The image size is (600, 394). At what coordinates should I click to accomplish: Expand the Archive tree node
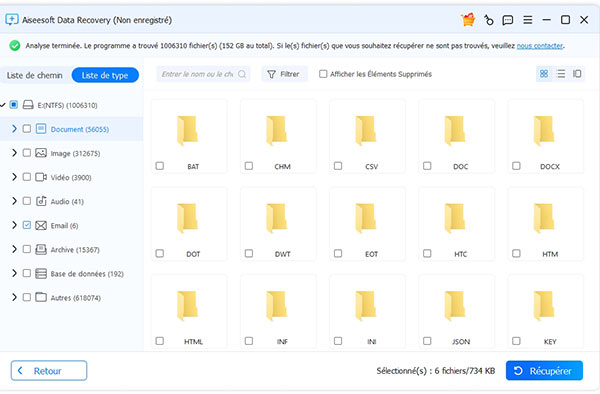coord(14,249)
